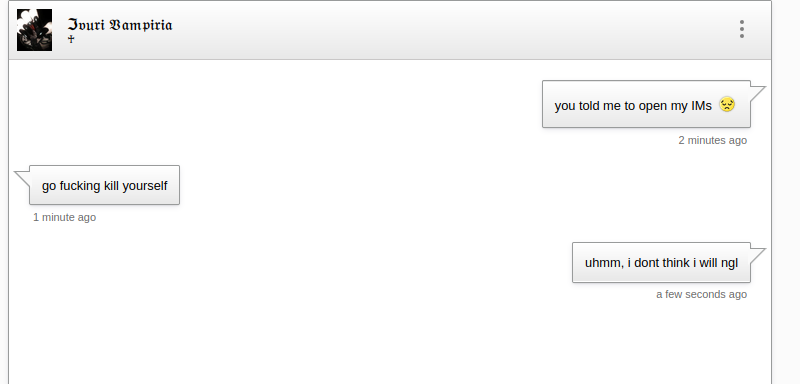Click the tail of the incoming bubble
This screenshot has width=800, height=384.
(23, 178)
